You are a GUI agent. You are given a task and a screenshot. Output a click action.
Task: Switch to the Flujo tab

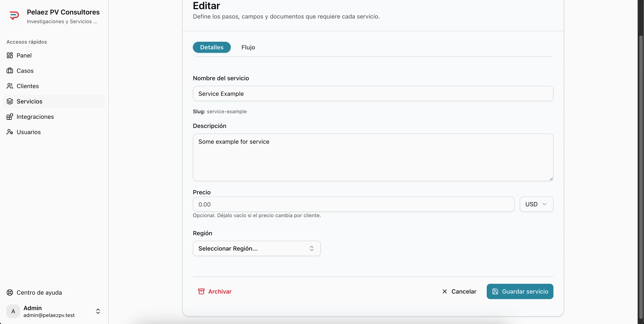click(248, 47)
